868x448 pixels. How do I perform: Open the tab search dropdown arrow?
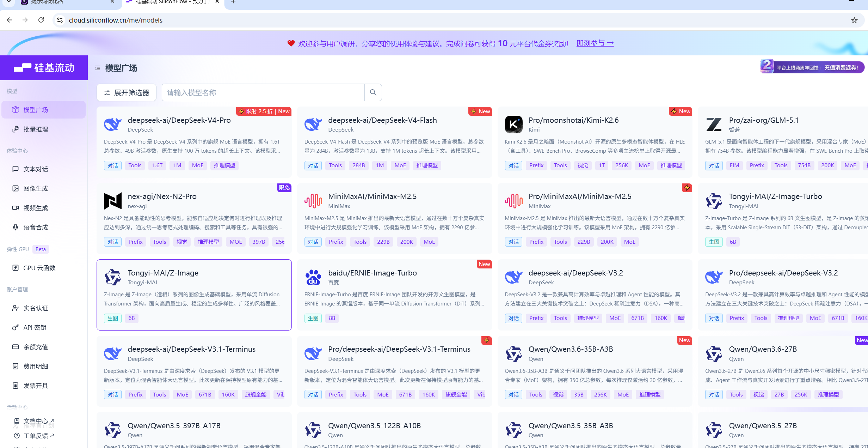tap(9, 2)
